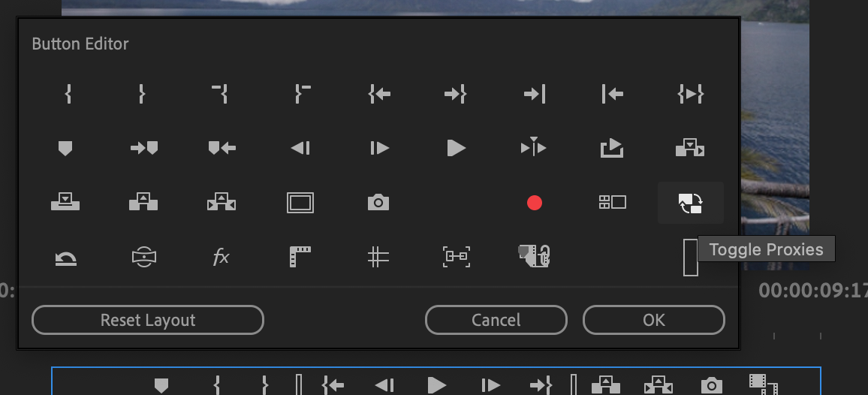
Task: Click the spacer after Mark Out in transport bar
Action: click(298, 384)
